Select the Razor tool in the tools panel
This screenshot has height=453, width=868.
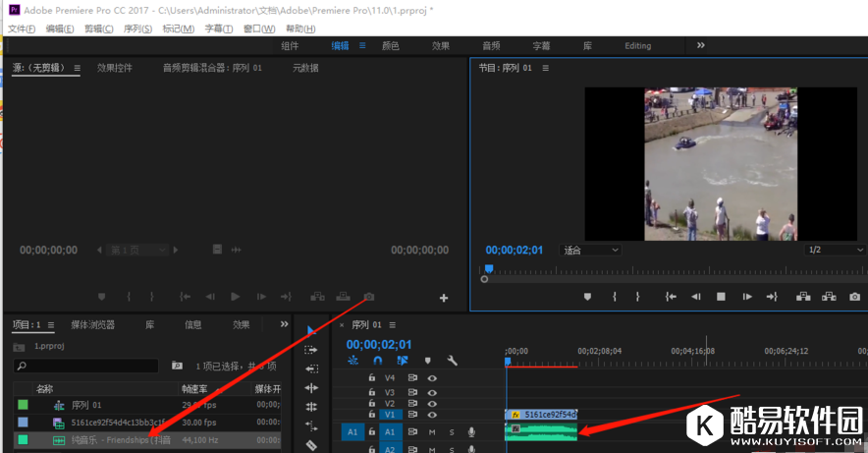pyautogui.click(x=311, y=445)
